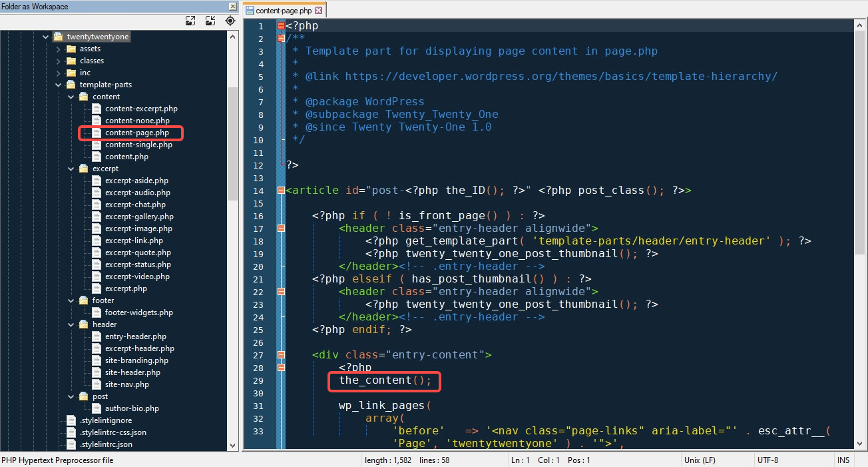This screenshot has width=868, height=467.
Task: Collapse the template-parts folder
Action: (x=58, y=85)
